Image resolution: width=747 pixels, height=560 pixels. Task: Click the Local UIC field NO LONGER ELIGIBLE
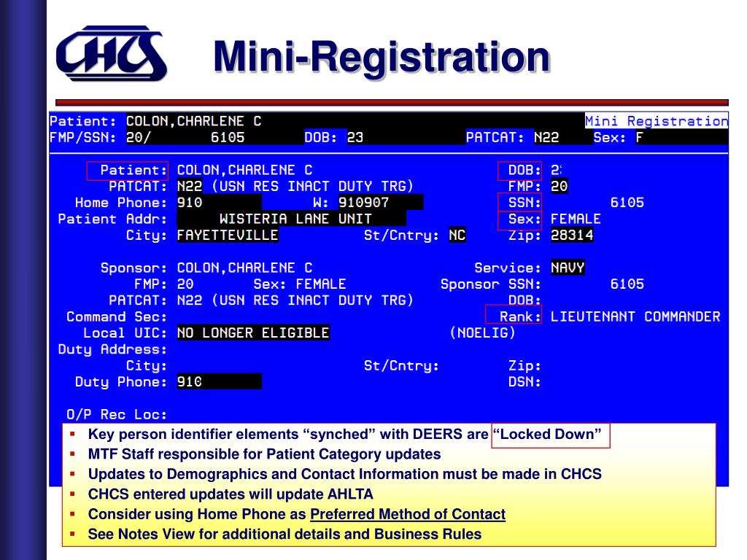pos(253,332)
